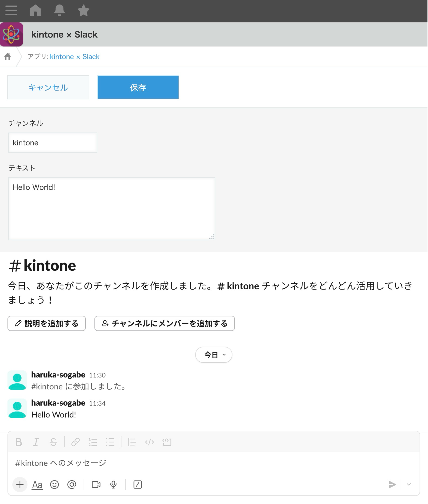Go to portal via top home icon
This screenshot has height=504, width=428.
35,11
